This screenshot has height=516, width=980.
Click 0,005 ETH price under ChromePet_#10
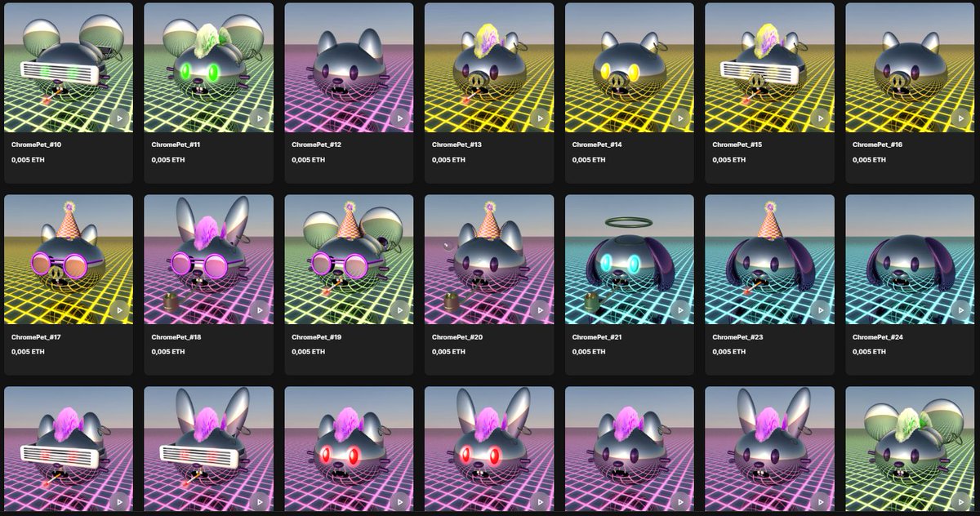28,160
